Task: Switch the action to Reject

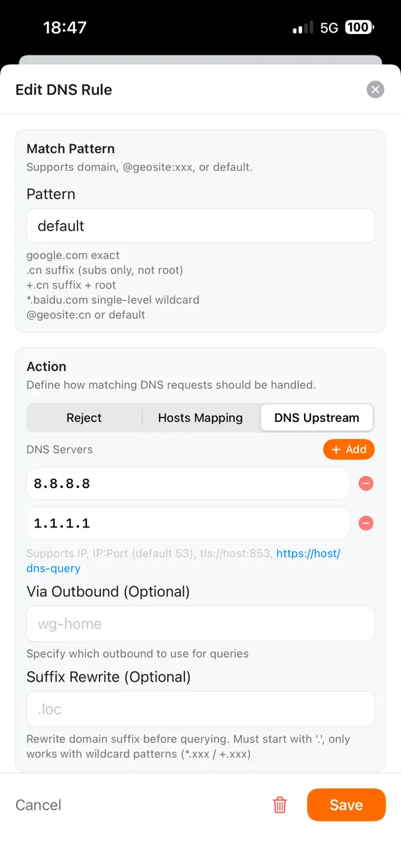Action: [84, 417]
